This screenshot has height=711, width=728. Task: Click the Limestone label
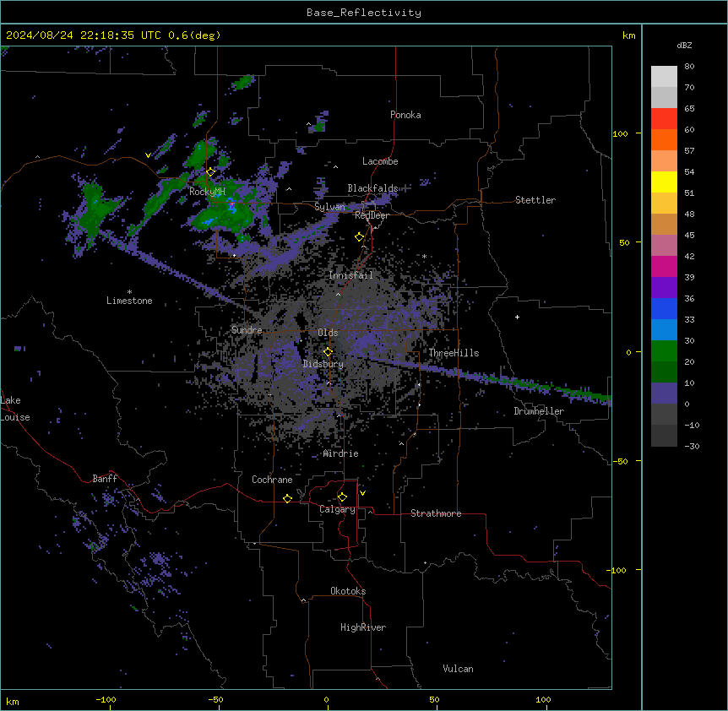coord(129,301)
